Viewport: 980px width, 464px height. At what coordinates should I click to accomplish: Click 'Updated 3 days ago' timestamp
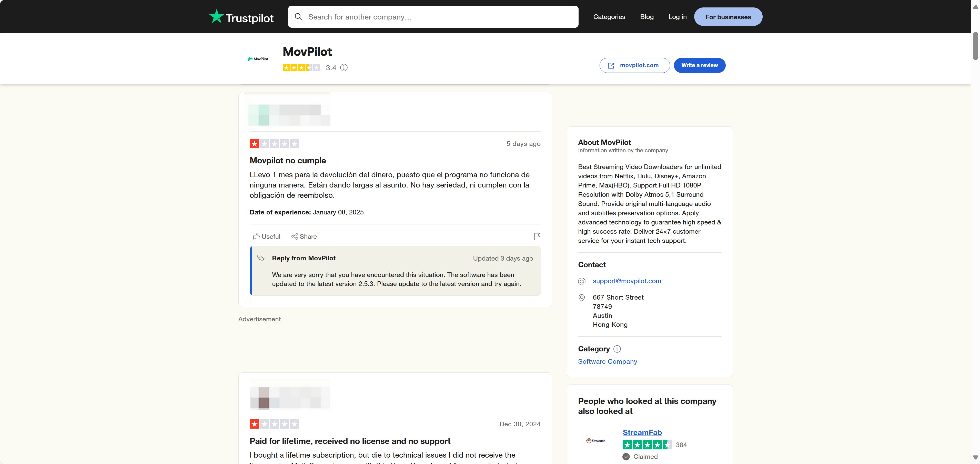tap(502, 258)
